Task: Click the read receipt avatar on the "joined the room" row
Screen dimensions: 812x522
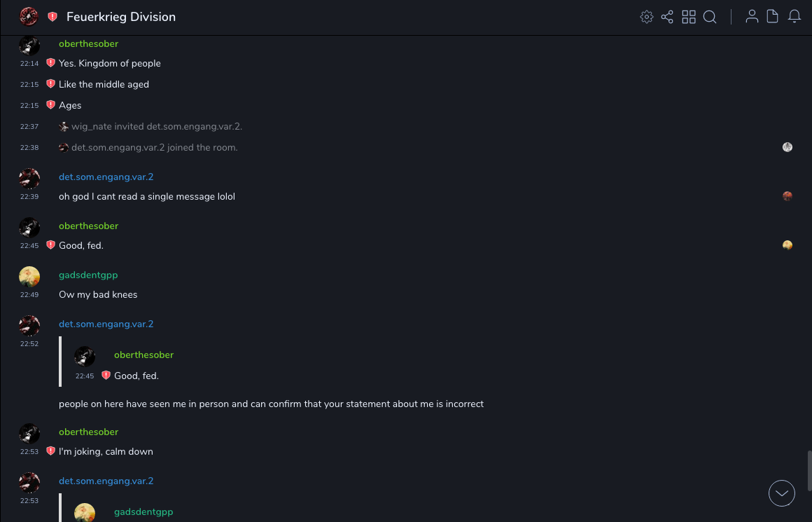Action: coord(787,147)
